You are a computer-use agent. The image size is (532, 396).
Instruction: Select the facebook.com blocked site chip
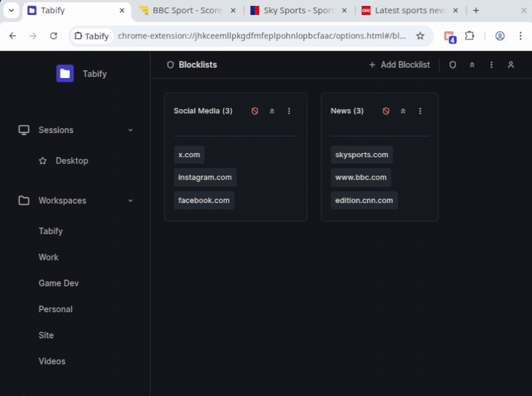(x=204, y=200)
